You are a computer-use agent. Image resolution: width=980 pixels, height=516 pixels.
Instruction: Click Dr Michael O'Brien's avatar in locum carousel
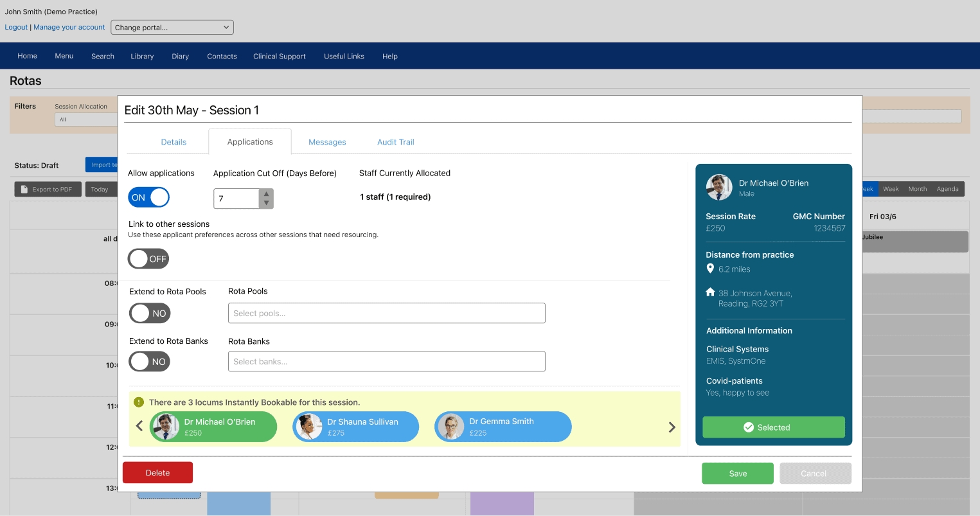166,427
